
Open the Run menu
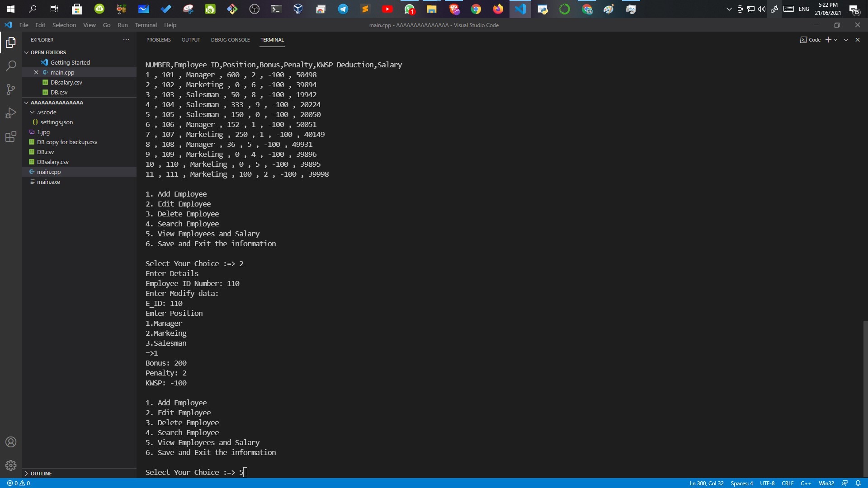[x=123, y=25]
